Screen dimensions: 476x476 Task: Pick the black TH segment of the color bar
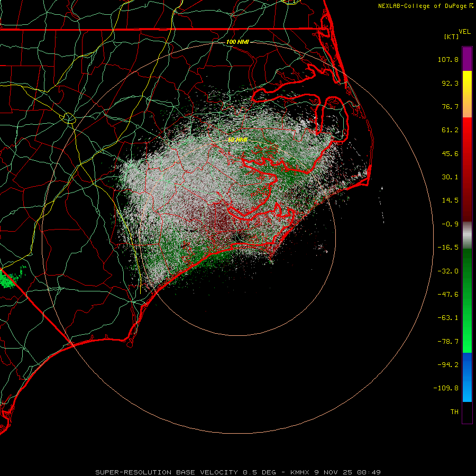(467, 413)
